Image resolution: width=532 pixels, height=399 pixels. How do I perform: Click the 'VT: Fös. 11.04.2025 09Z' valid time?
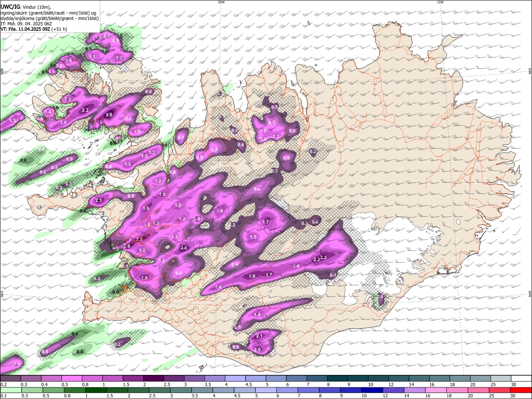point(25,29)
